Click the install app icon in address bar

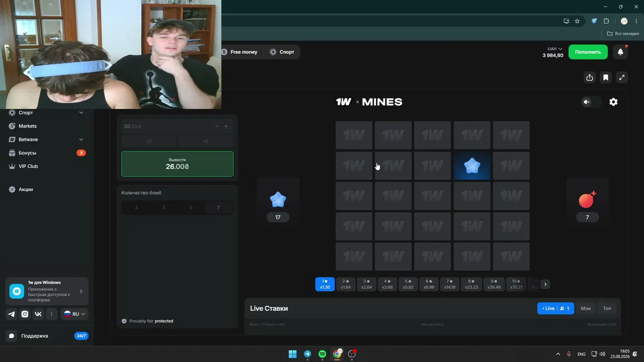[x=566, y=21]
